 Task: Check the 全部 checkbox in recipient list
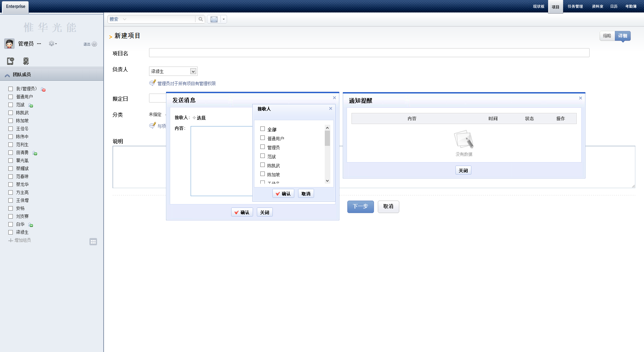(263, 129)
